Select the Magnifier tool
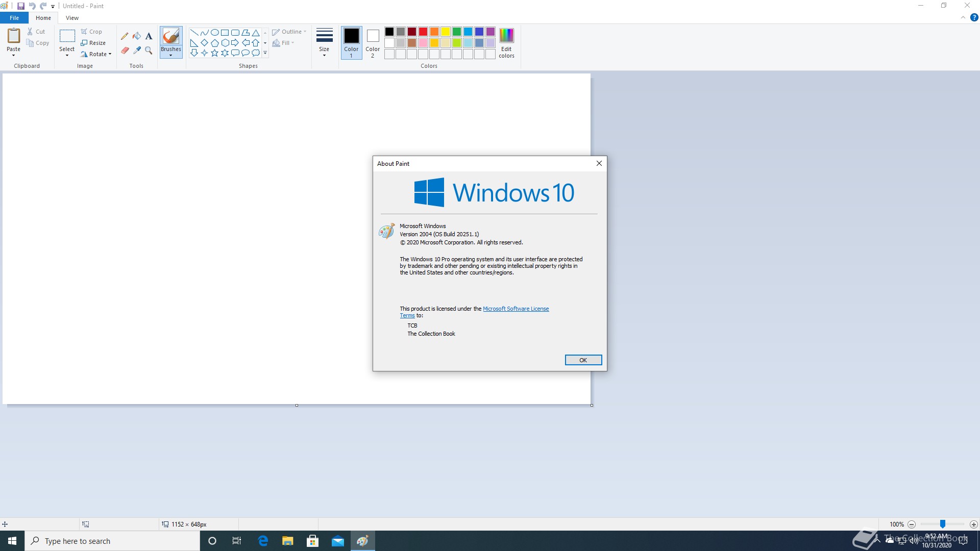Viewport: 980px width, 551px height. (149, 51)
